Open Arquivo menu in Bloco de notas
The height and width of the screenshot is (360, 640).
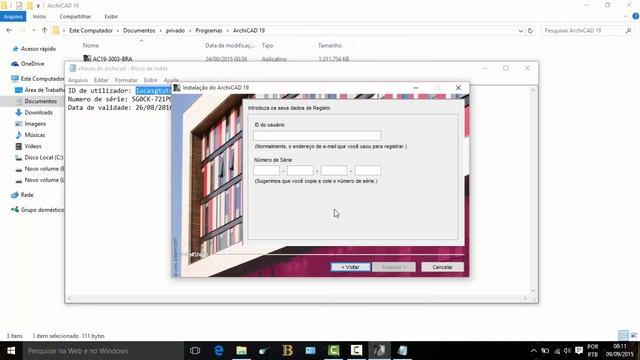click(78, 80)
